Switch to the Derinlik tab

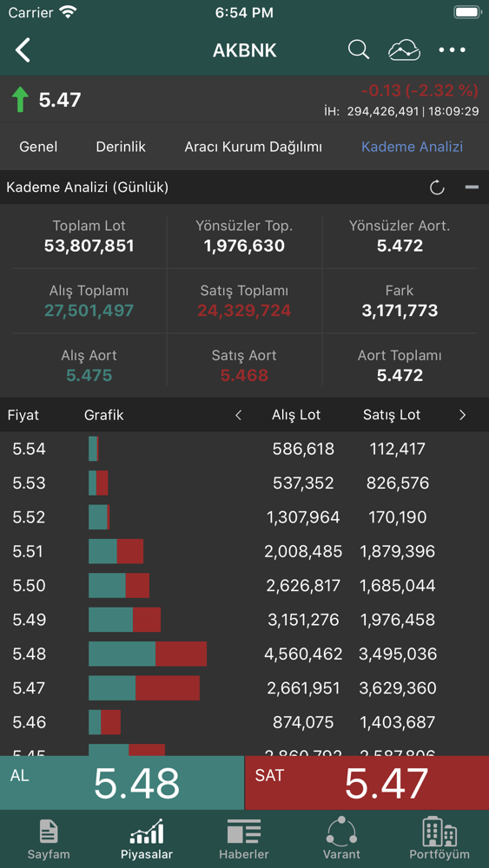pyautogui.click(x=121, y=147)
